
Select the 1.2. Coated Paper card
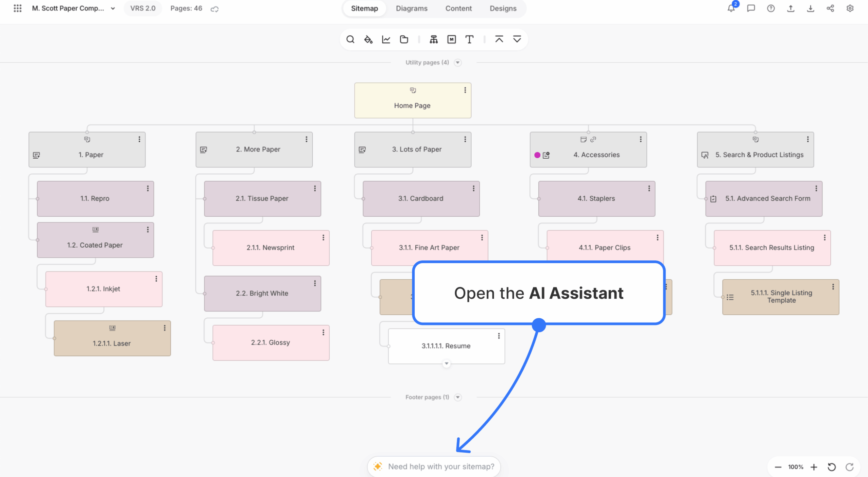tap(95, 240)
